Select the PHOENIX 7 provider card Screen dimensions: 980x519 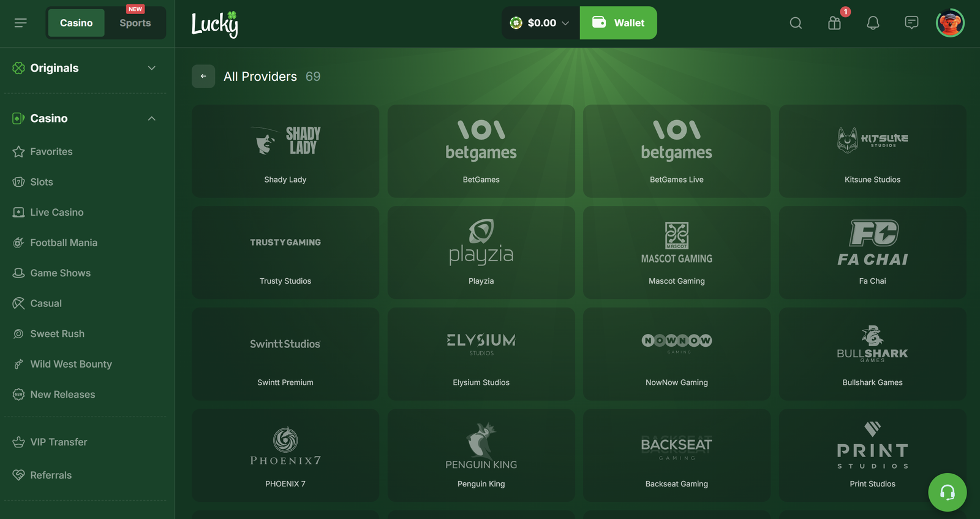click(x=285, y=455)
